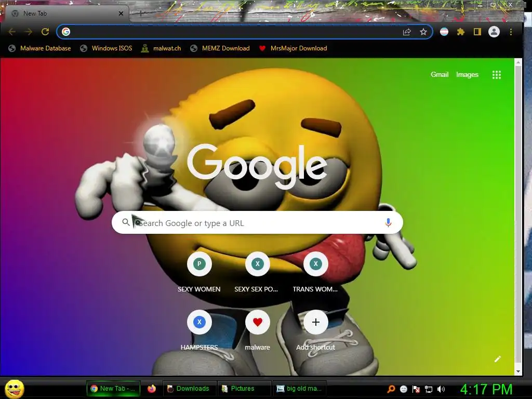
Task: Open the volume speaker tray icon
Action: tap(441, 389)
